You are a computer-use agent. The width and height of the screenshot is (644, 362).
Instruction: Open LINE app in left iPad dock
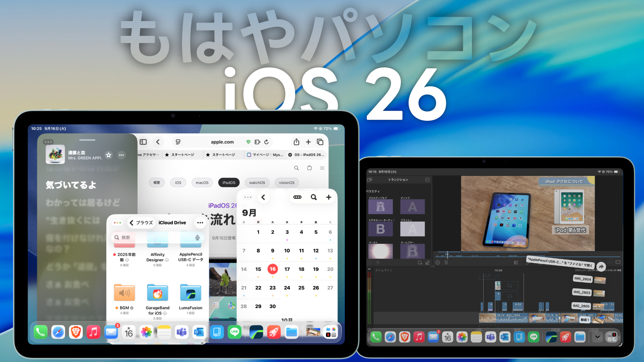tap(234, 332)
